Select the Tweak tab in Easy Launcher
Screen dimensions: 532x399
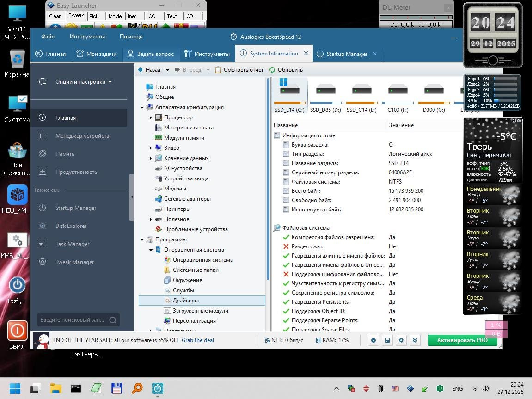76,16
